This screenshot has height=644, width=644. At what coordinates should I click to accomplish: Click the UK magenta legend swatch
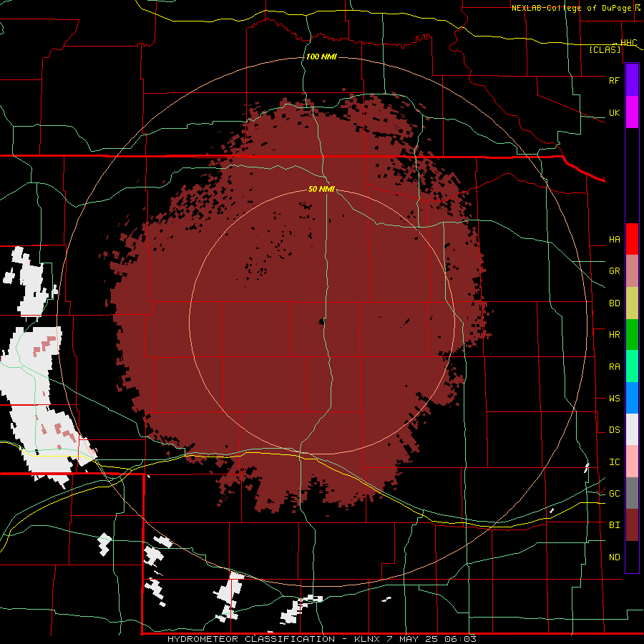(x=632, y=112)
